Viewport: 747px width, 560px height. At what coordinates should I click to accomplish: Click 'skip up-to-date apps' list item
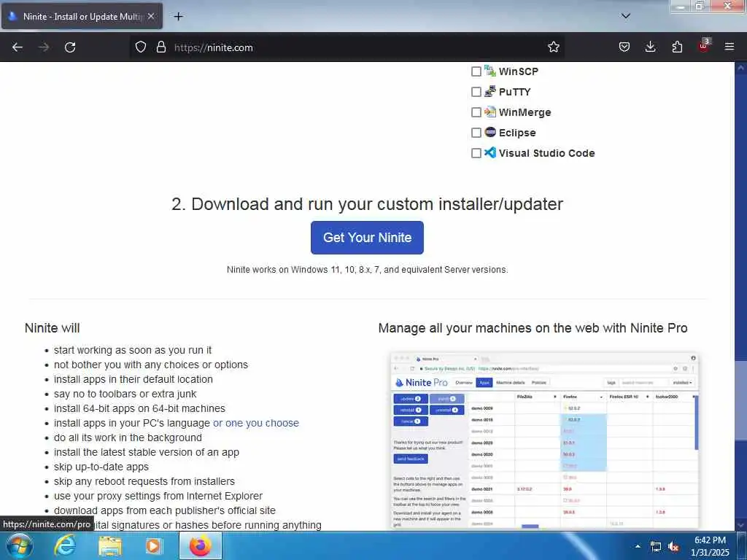click(x=101, y=467)
